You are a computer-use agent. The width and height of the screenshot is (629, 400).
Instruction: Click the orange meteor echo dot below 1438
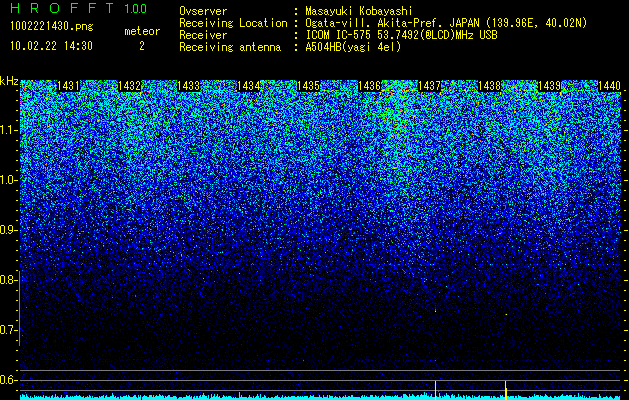pyautogui.click(x=506, y=314)
